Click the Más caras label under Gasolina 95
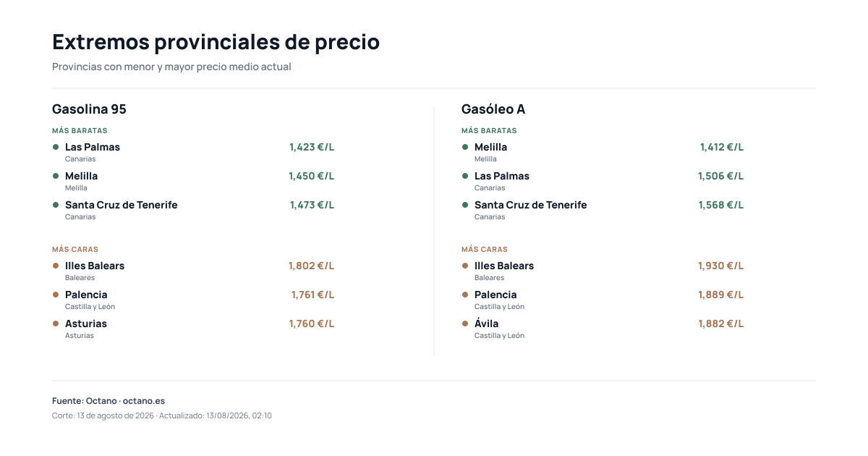This screenshot has height=456, width=868. pos(75,250)
